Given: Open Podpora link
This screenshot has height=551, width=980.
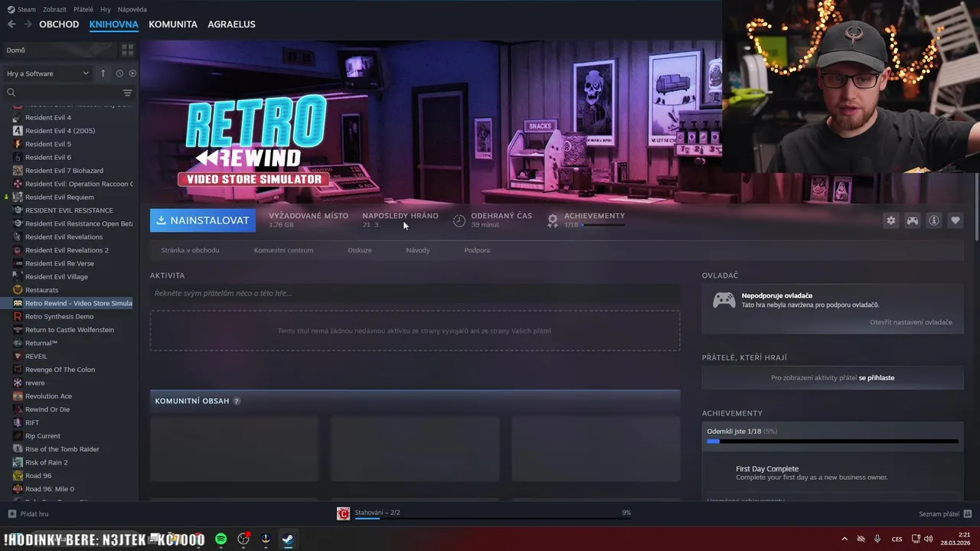Looking at the screenshot, I should [477, 250].
